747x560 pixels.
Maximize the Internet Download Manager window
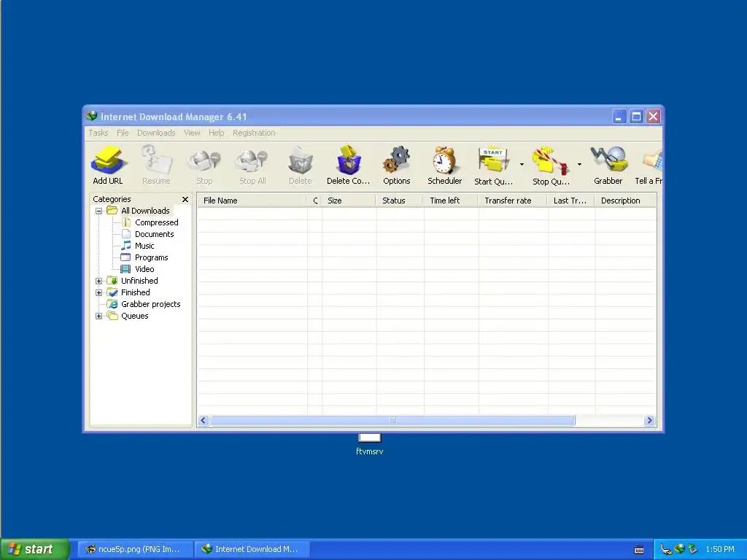click(636, 117)
